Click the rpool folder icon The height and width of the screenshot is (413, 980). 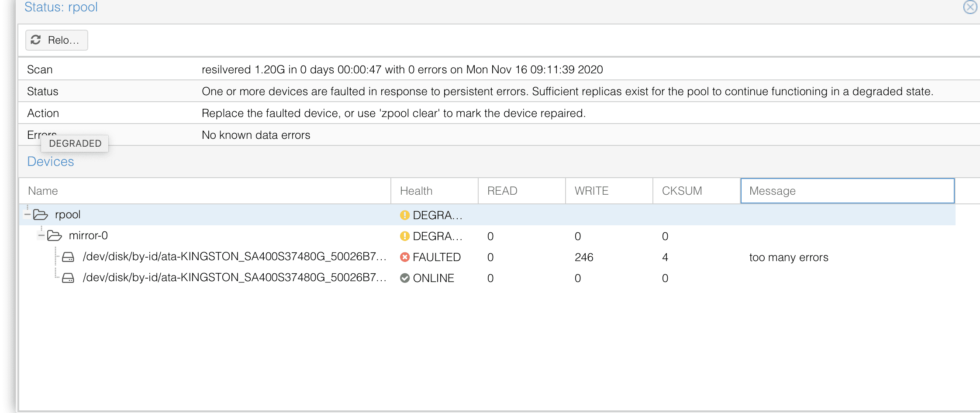(x=41, y=214)
